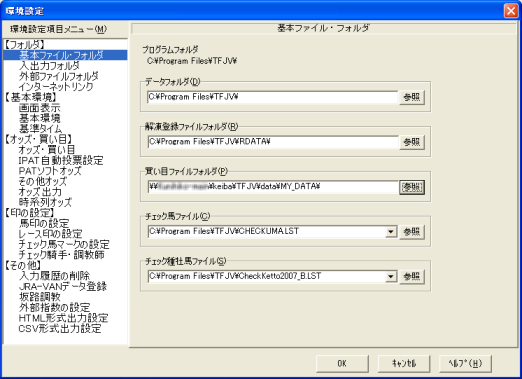Open JRA-VANデータ登録 settings item
The image size is (522, 379).
point(63,286)
